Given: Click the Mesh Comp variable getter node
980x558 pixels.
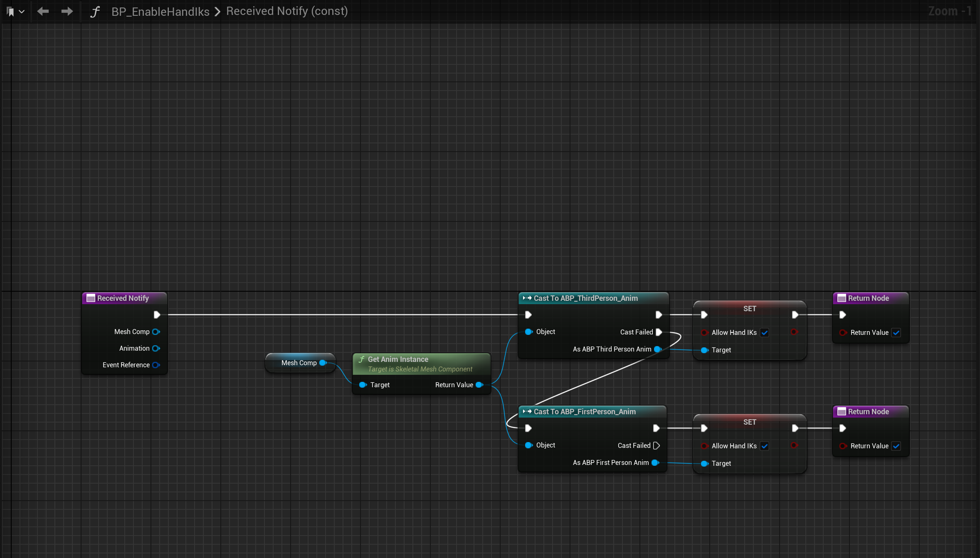Looking at the screenshot, I should [299, 363].
